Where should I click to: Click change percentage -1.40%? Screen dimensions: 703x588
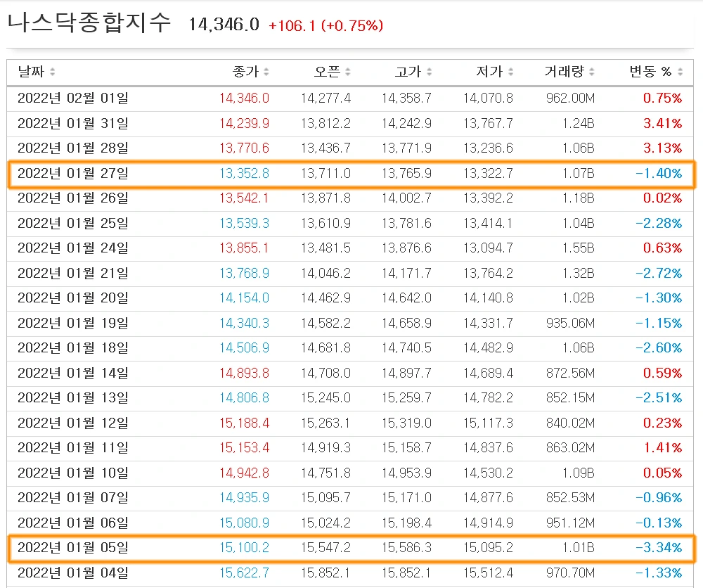tap(659, 173)
